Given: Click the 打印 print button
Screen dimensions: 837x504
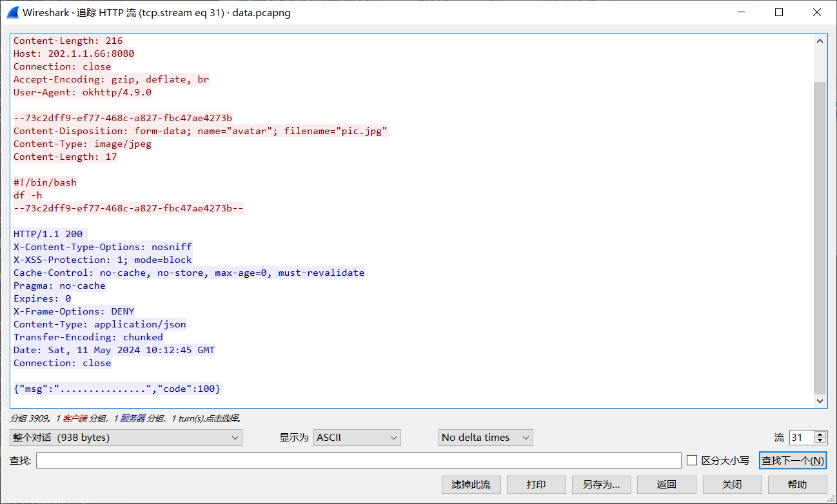Looking at the screenshot, I should tap(536, 485).
